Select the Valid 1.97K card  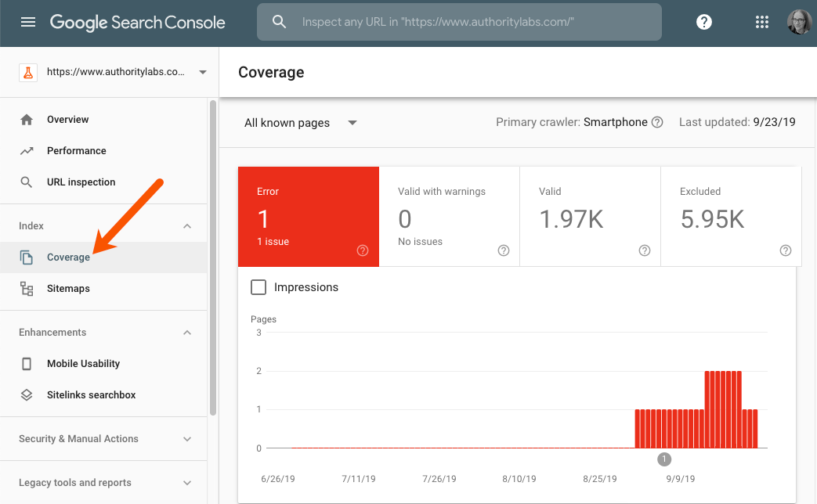pos(591,217)
